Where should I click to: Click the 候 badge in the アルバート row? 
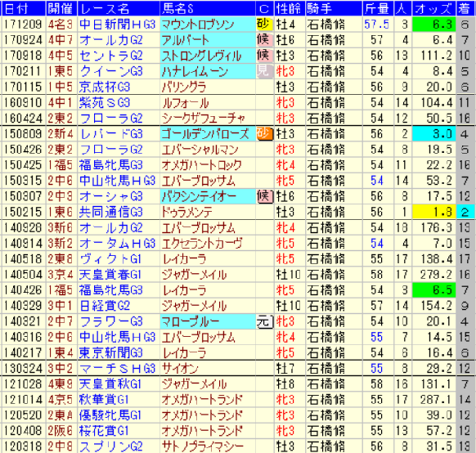click(264, 40)
